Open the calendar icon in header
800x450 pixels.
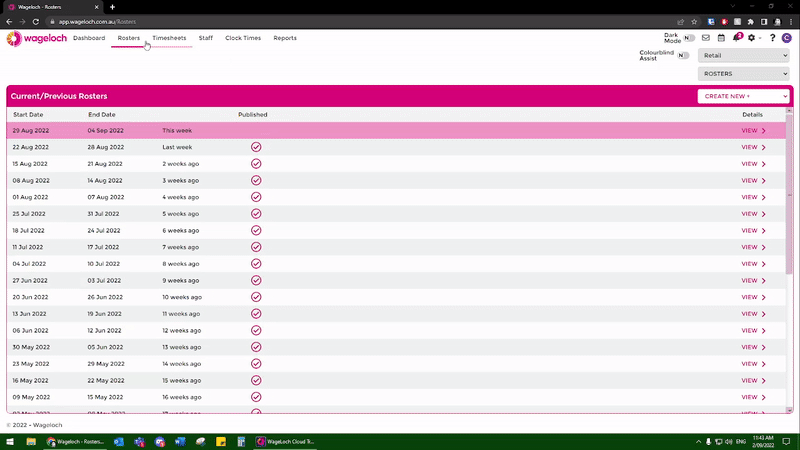[x=721, y=38]
